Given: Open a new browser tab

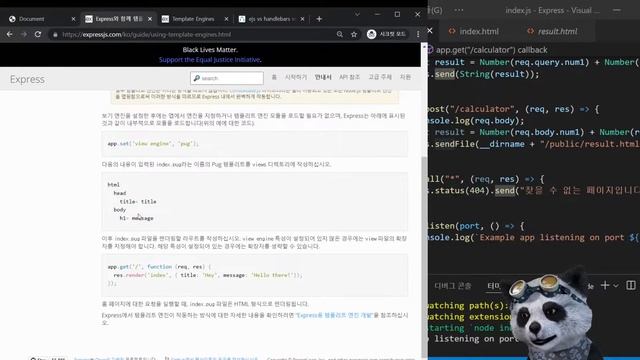Looking at the screenshot, I should coord(319,19).
